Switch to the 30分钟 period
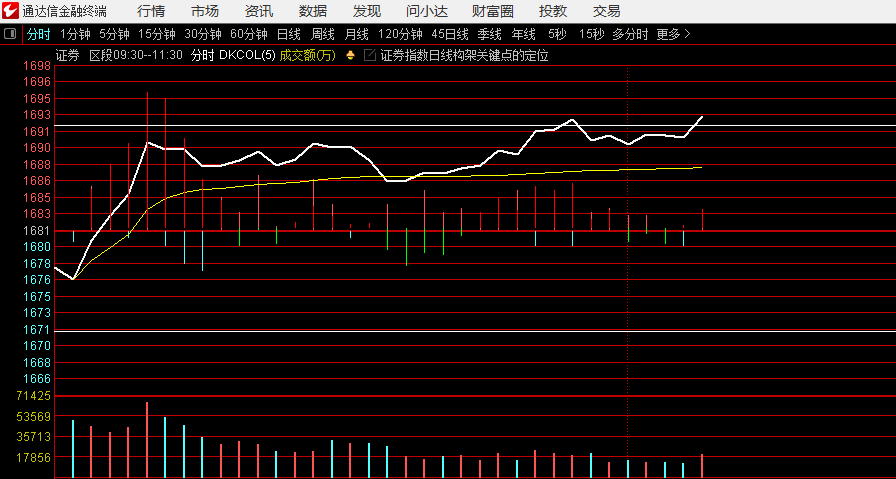896x479 pixels. pyautogui.click(x=203, y=34)
